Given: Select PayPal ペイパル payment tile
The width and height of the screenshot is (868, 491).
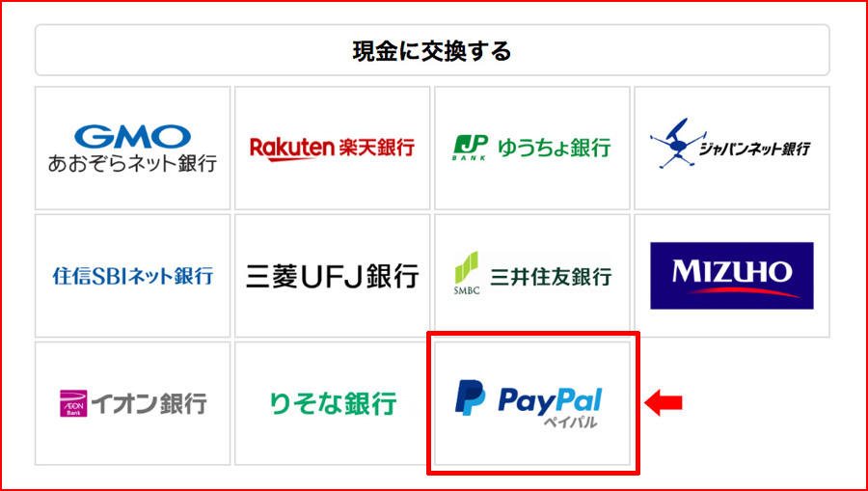Looking at the screenshot, I should click(532, 403).
